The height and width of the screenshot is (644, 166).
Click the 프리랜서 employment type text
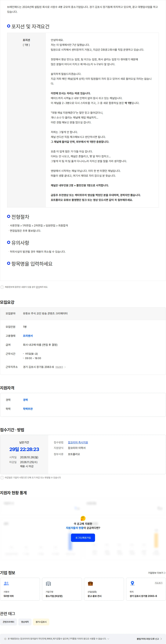coord(28,336)
